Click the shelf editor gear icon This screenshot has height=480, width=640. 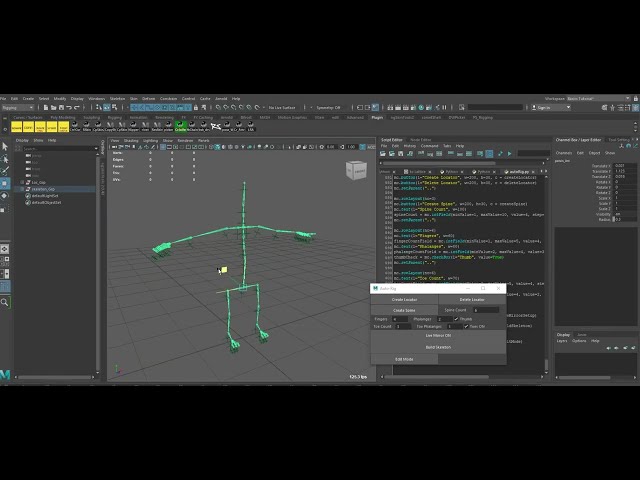5,129
